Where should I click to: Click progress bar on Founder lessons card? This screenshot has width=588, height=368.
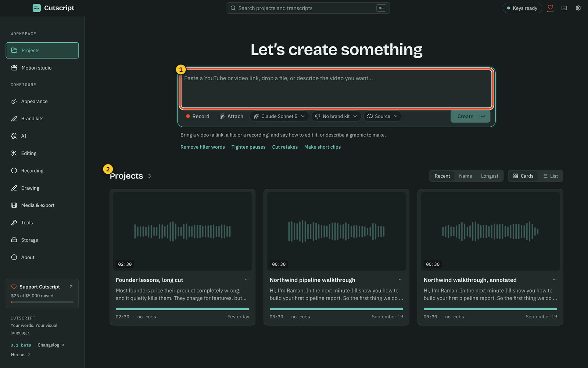pyautogui.click(x=182, y=309)
